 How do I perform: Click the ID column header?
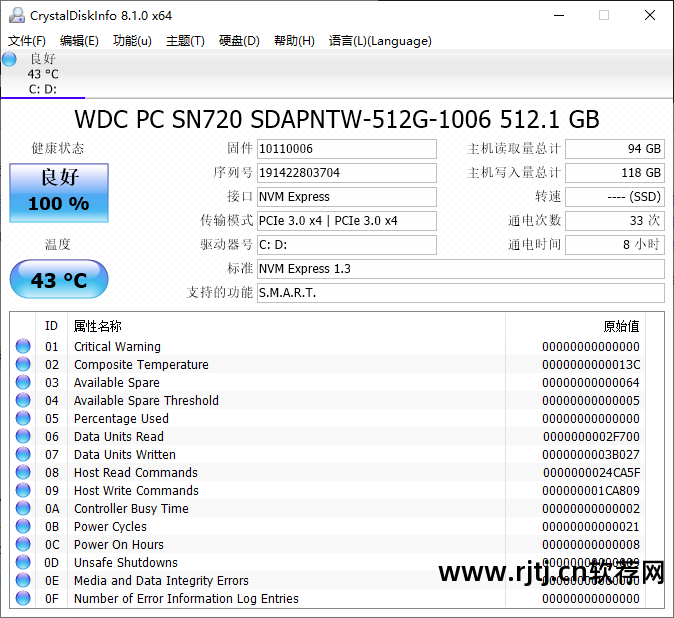pyautogui.click(x=51, y=326)
